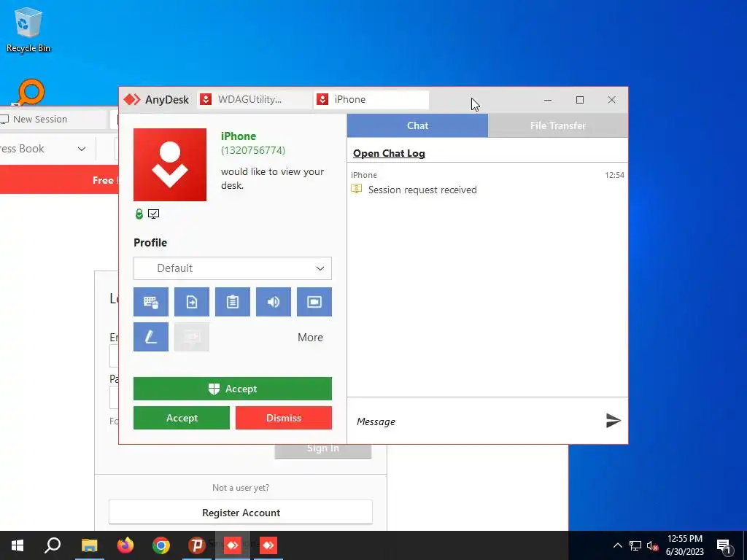Switch to second AnyDesk taskbar icon
Viewport: 747px width, 560px height.
pyautogui.click(x=268, y=545)
